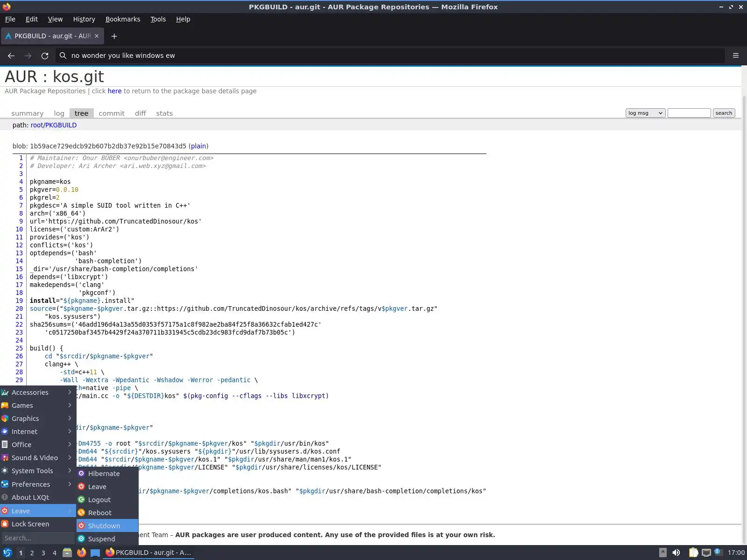The width and height of the screenshot is (747, 560).
Task: Switch to the stats tab
Action: tap(164, 113)
